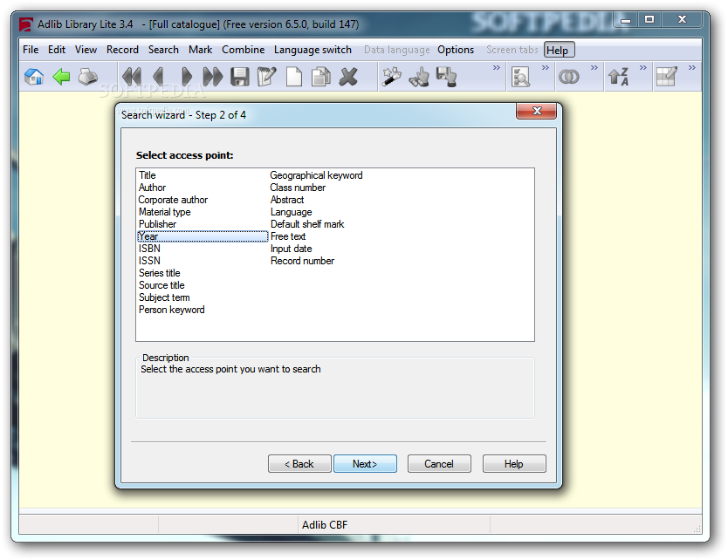Image resolution: width=728 pixels, height=560 pixels.
Task: Expand overflow chevron after magnifier search icon
Action: click(545, 68)
